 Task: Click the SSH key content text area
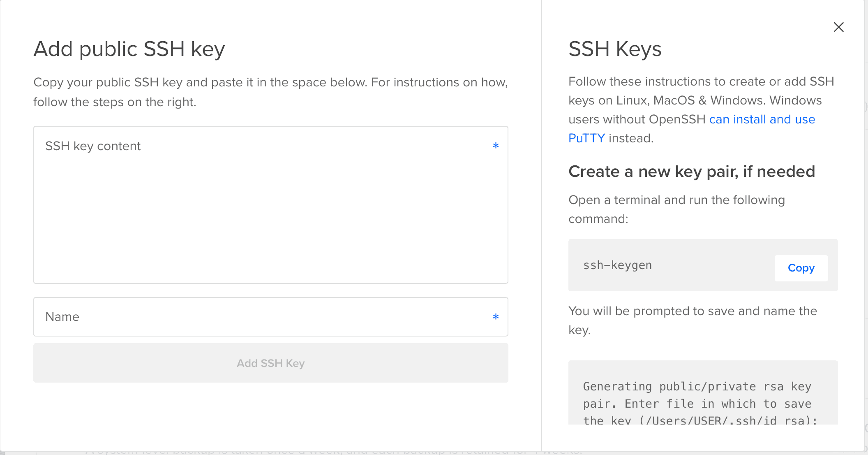271,205
